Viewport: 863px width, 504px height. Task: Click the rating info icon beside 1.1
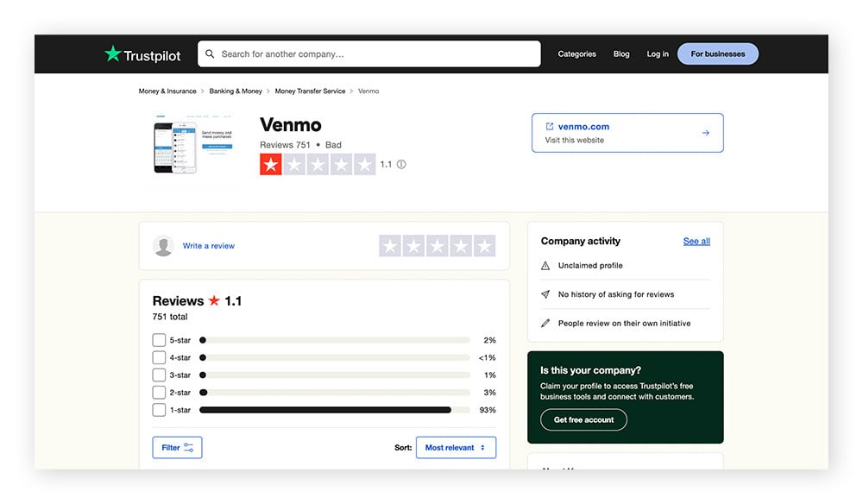(x=401, y=164)
